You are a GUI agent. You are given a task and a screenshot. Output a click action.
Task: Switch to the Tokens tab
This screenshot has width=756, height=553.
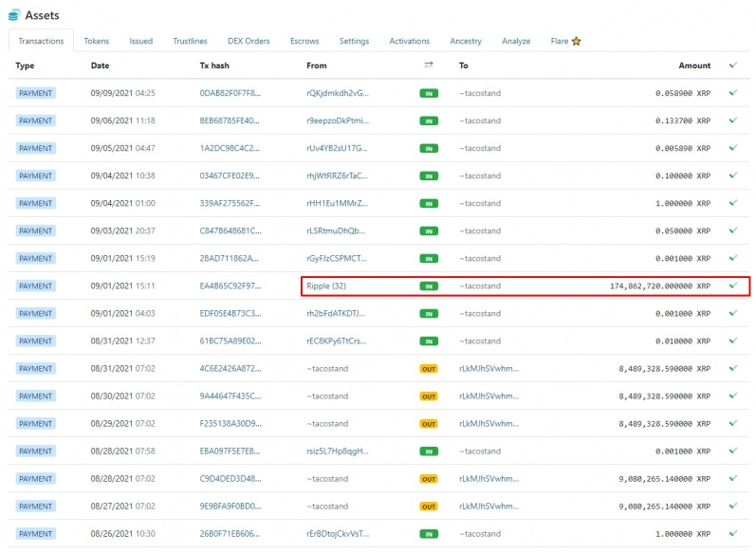pos(96,41)
